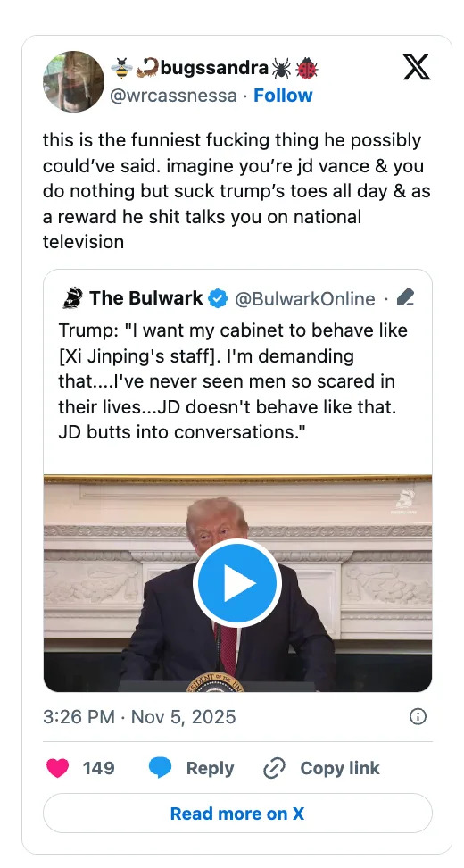The height and width of the screenshot is (868, 464).
Task: Open The Bulwark account name
Action: (x=146, y=298)
